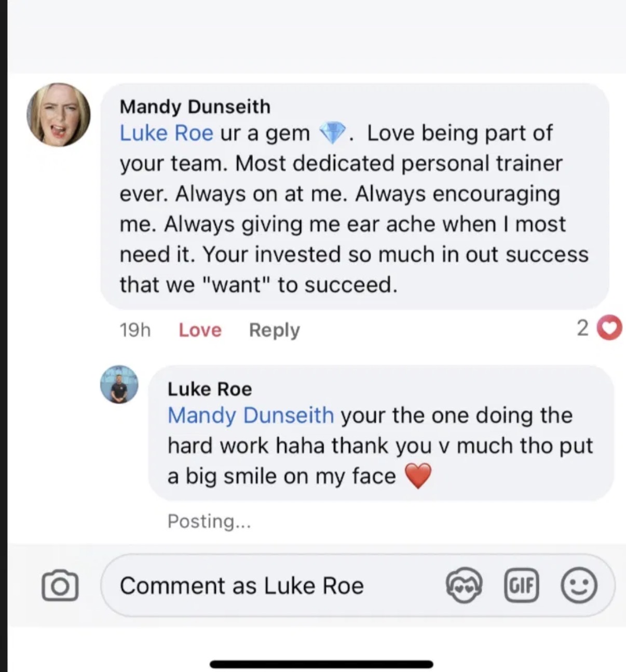Open tagged Luke Roe profile link
626x672 pixels.
coord(166,133)
